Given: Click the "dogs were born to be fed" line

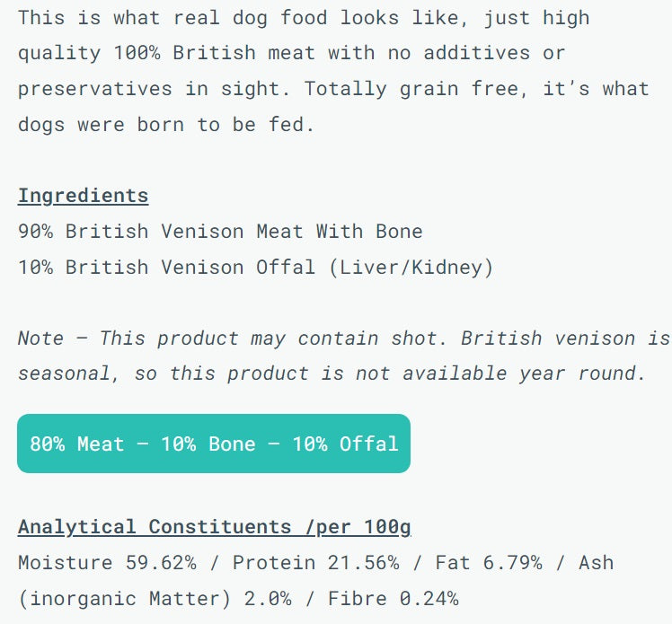Looking at the screenshot, I should coord(166,125).
